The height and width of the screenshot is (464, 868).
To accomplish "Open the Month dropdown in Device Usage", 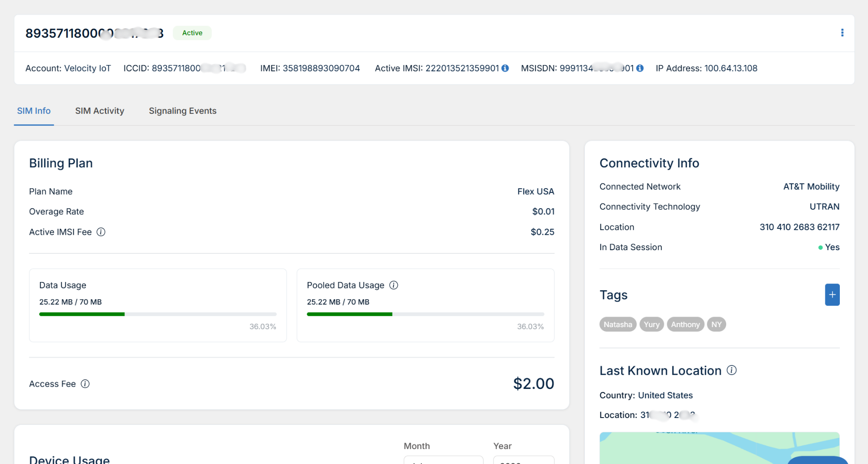I will [x=443, y=460].
